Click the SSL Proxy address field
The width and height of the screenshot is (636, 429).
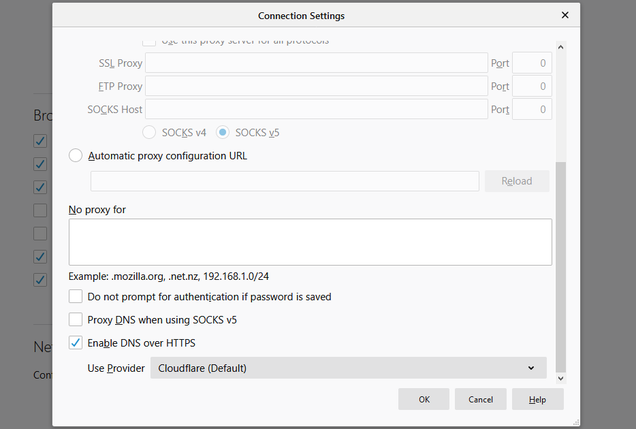pos(316,63)
